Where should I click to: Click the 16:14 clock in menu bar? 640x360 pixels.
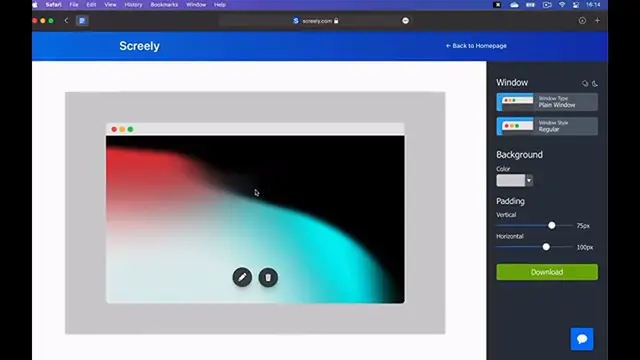click(x=593, y=5)
